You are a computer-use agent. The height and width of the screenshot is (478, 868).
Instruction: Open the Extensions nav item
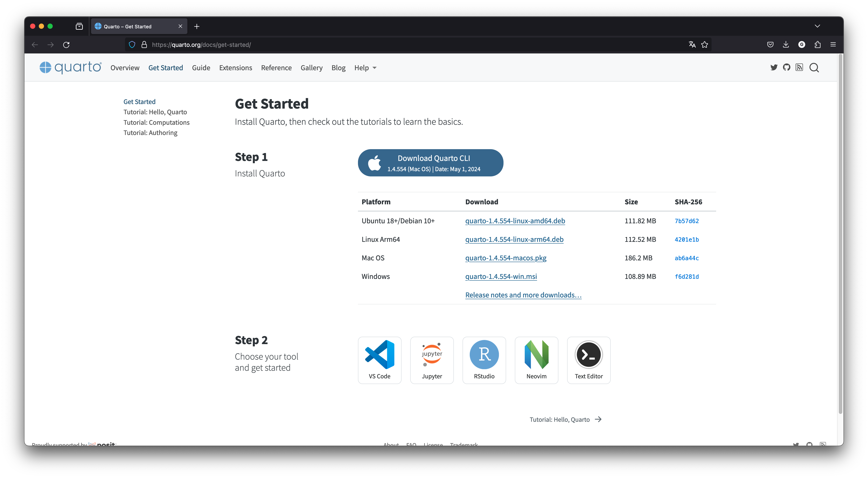pyautogui.click(x=236, y=68)
